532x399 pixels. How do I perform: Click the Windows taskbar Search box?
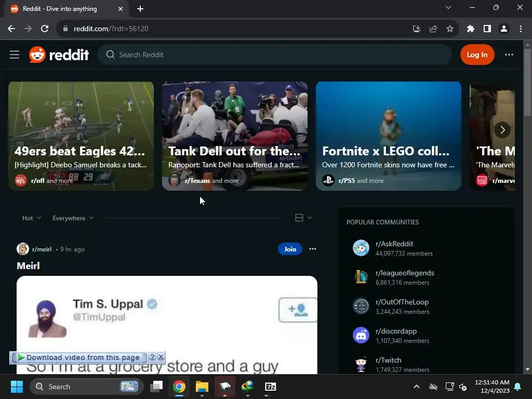click(87, 387)
